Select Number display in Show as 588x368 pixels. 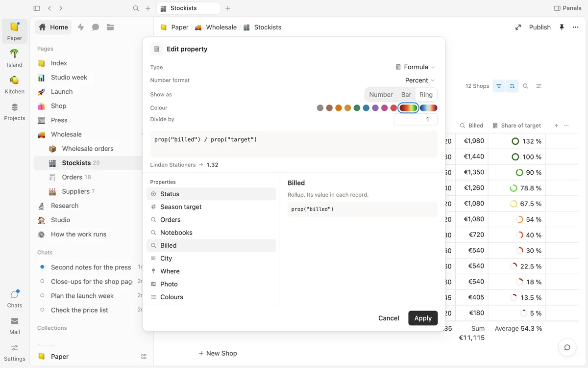click(x=381, y=95)
